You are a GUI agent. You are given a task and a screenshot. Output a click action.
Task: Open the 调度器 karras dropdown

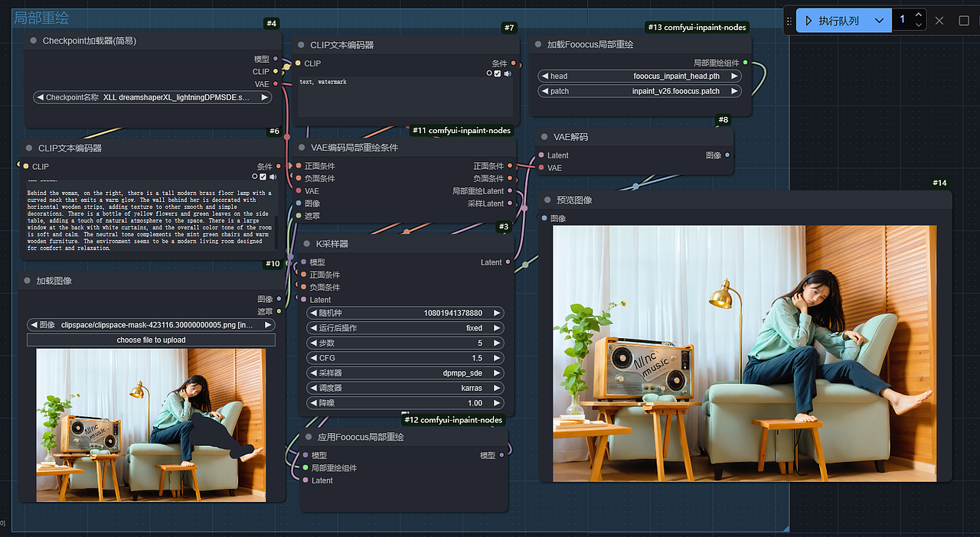pyautogui.click(x=406, y=388)
